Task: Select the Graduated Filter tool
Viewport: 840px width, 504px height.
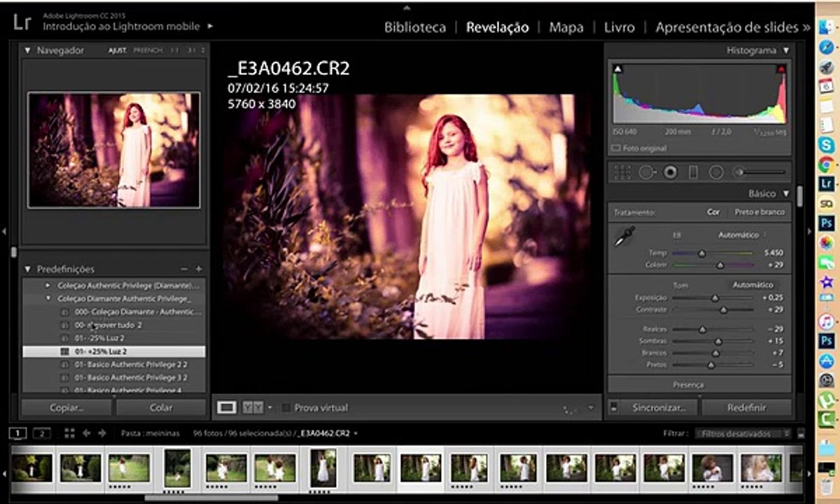Action: click(x=693, y=172)
